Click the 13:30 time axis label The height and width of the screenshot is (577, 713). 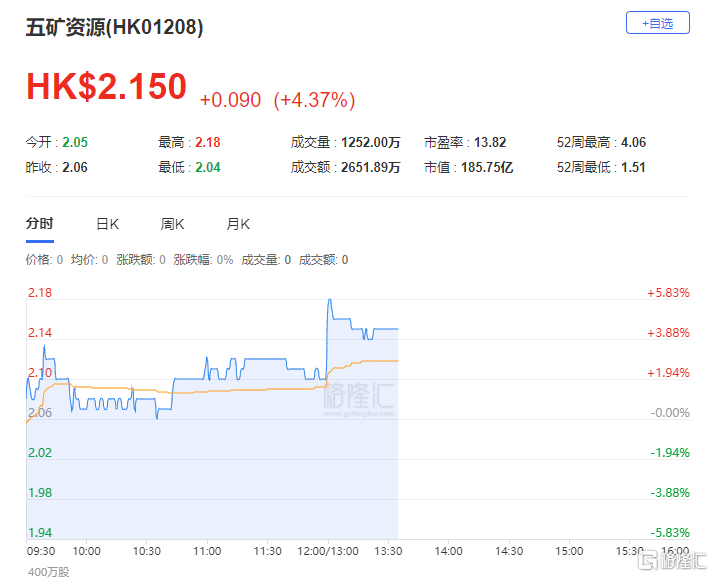pos(388,551)
